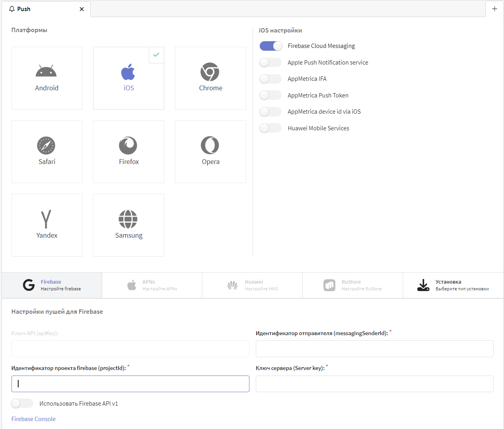Pick the Safari compass icon
Viewport: 504px width, 429px height.
click(46, 145)
